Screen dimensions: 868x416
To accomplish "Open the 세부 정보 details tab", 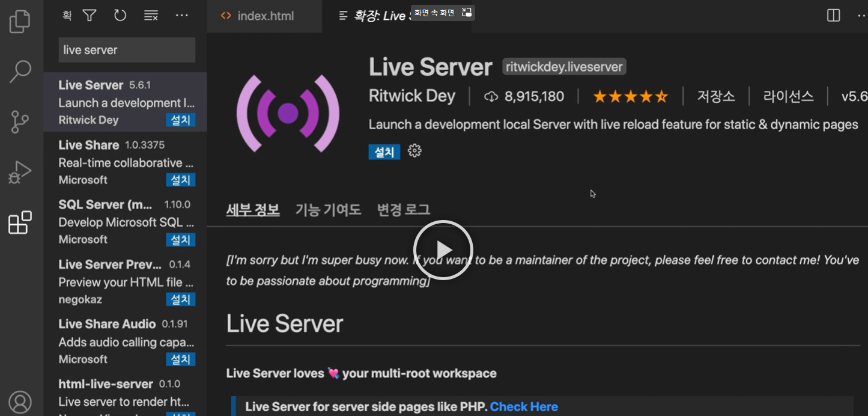I will coord(253,210).
